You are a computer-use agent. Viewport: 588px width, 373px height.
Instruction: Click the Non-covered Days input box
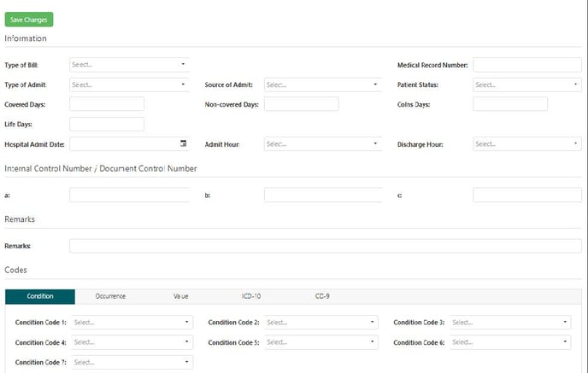[x=302, y=104]
